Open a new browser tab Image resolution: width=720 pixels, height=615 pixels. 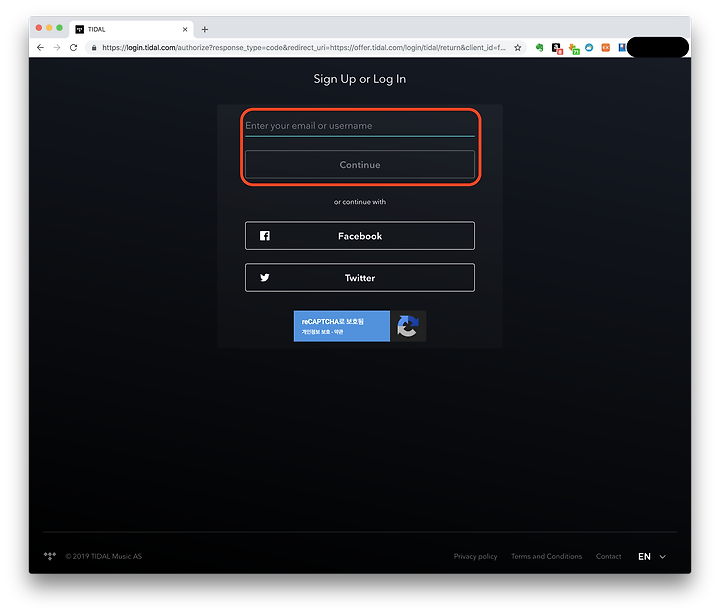(205, 29)
